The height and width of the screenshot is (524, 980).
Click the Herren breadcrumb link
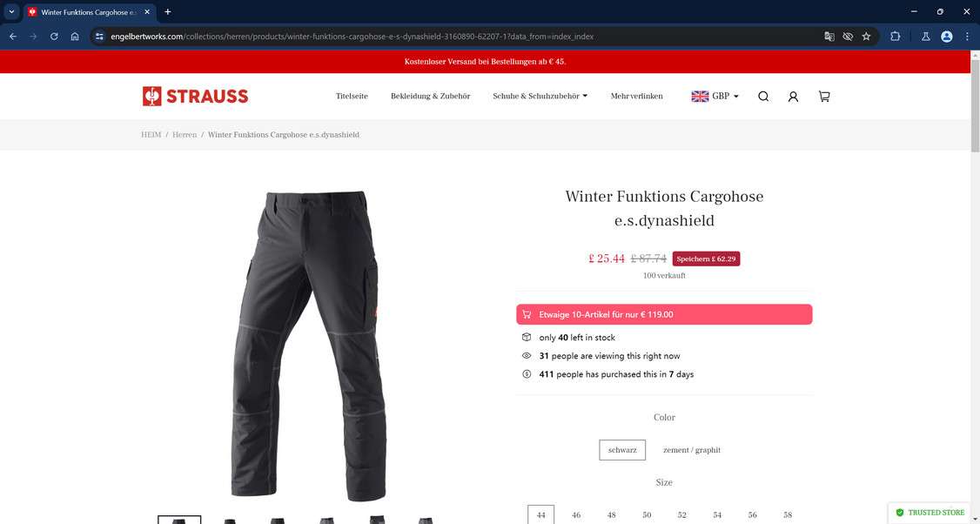[x=185, y=134]
